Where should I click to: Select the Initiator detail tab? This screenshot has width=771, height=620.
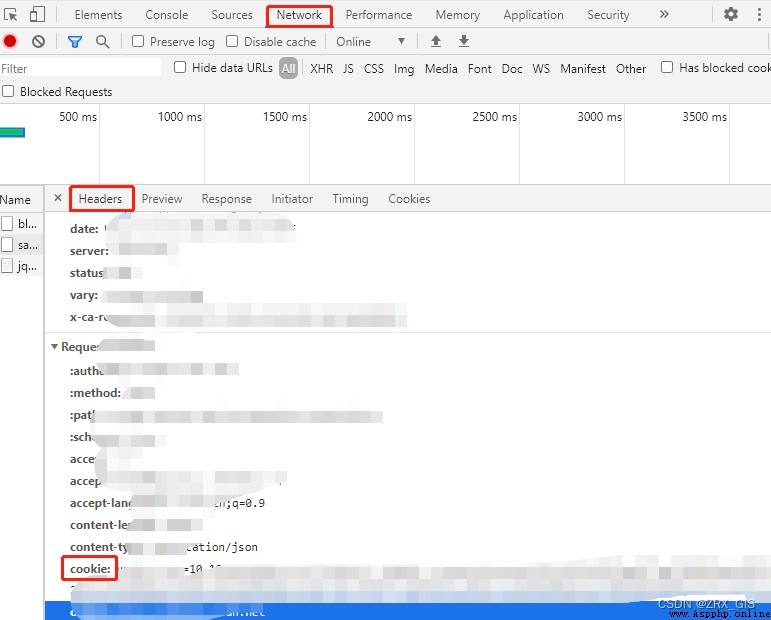point(292,199)
